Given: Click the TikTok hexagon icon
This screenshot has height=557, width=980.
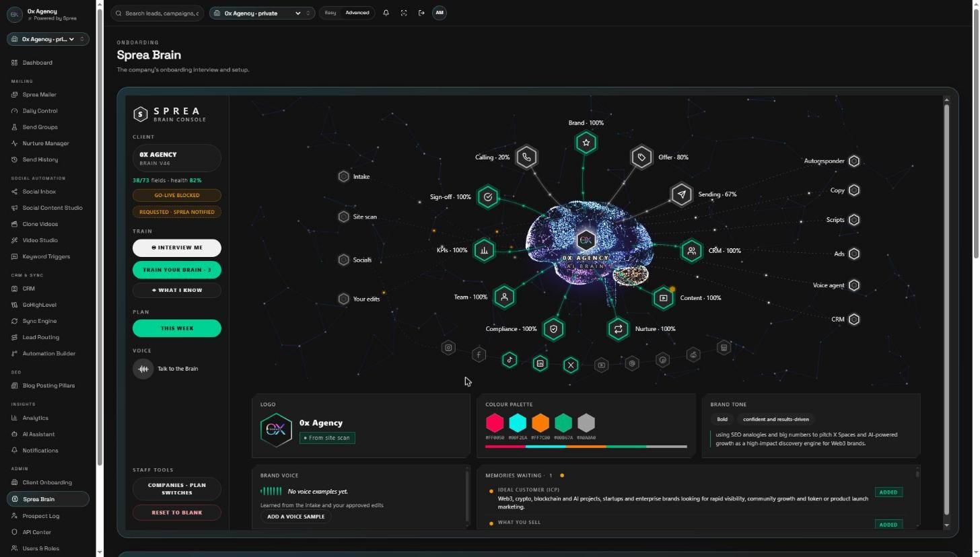Looking at the screenshot, I should (510, 360).
